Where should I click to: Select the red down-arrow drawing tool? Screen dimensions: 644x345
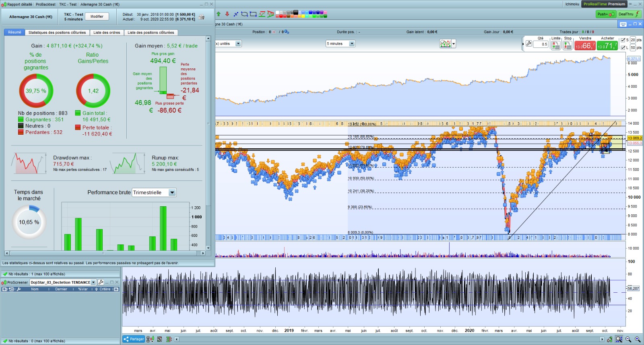pos(227,14)
